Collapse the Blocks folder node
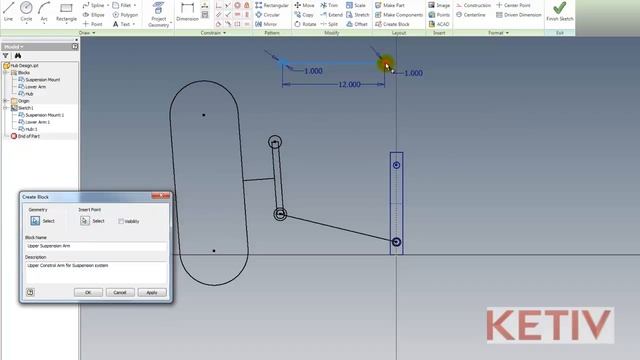The width and height of the screenshot is (640, 360). click(x=6, y=73)
